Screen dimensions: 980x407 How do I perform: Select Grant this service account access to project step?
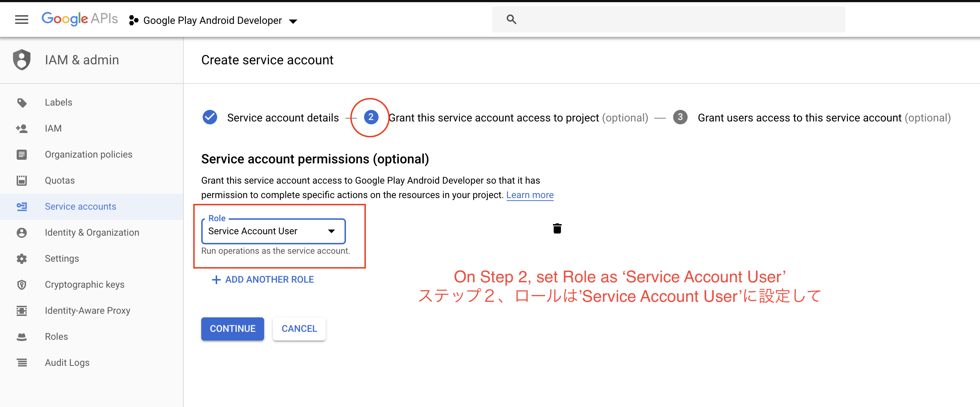518,118
